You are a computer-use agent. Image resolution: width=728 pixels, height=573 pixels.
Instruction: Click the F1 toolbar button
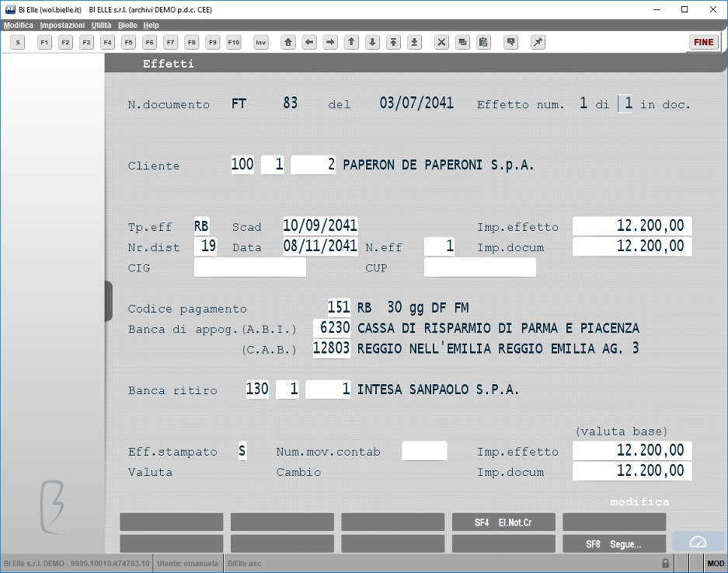point(44,42)
